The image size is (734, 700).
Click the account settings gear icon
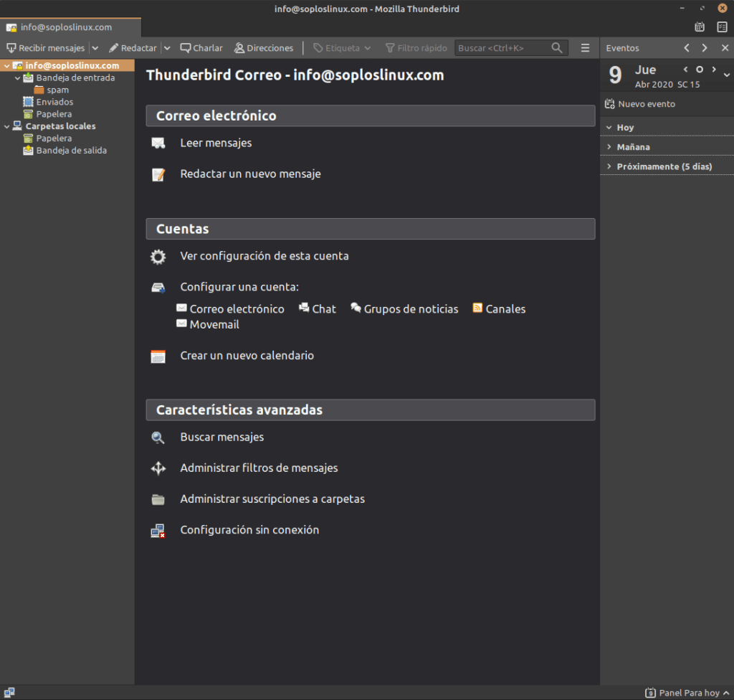coord(158,256)
